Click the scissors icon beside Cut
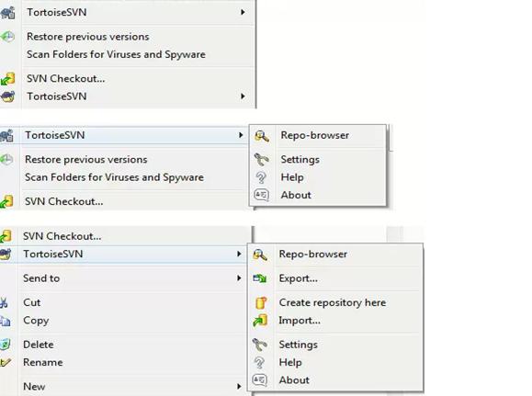This screenshot has height=396, width=532. point(4,302)
